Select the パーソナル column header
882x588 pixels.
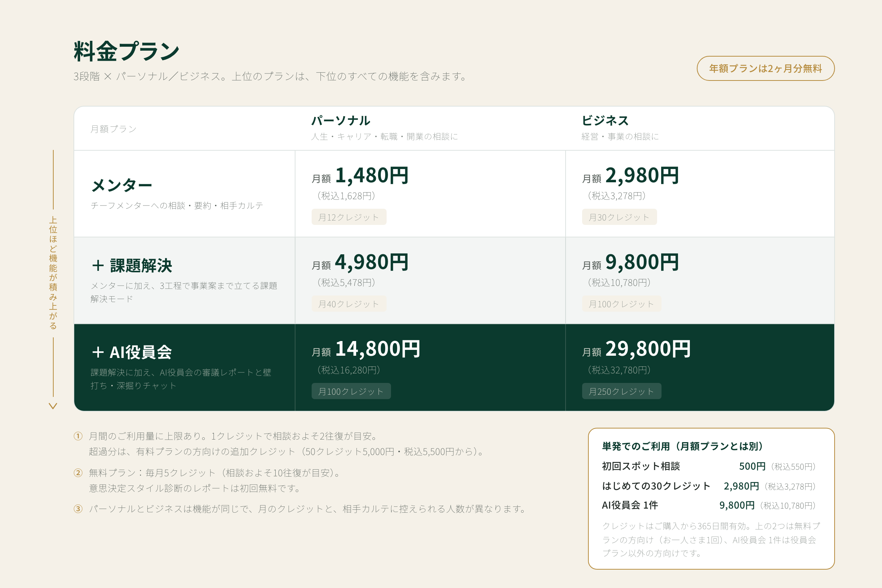(341, 121)
